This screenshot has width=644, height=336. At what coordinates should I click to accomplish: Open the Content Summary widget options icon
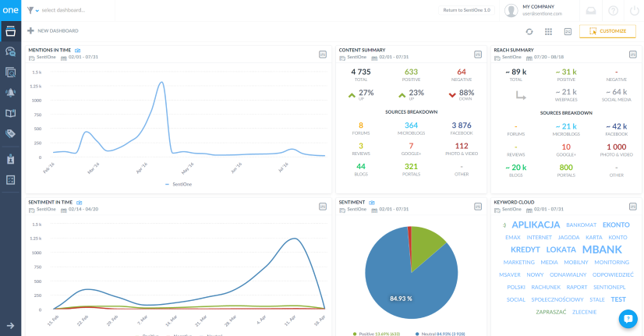tap(478, 54)
